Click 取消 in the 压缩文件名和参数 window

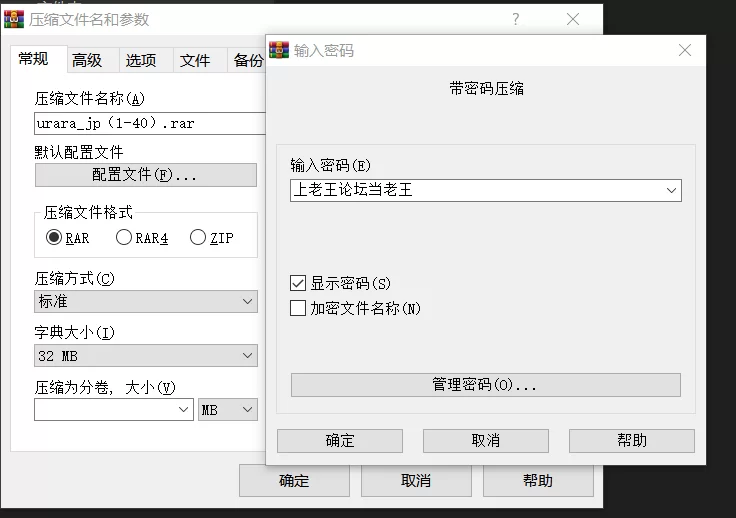pyautogui.click(x=416, y=481)
